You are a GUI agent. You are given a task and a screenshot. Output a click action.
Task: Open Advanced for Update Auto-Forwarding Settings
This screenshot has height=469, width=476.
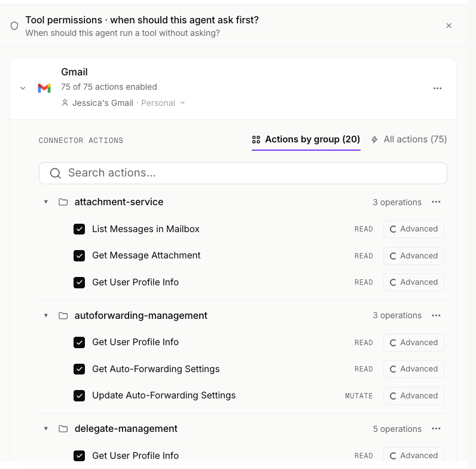(x=413, y=396)
